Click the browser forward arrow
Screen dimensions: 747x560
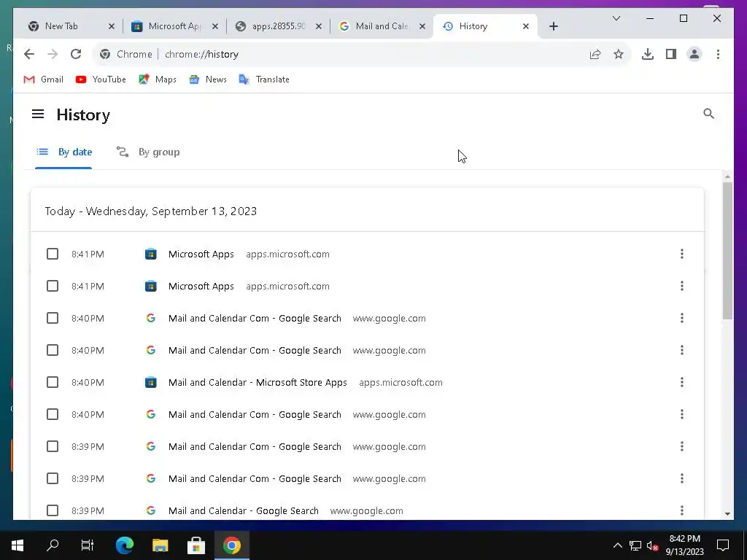click(x=53, y=54)
